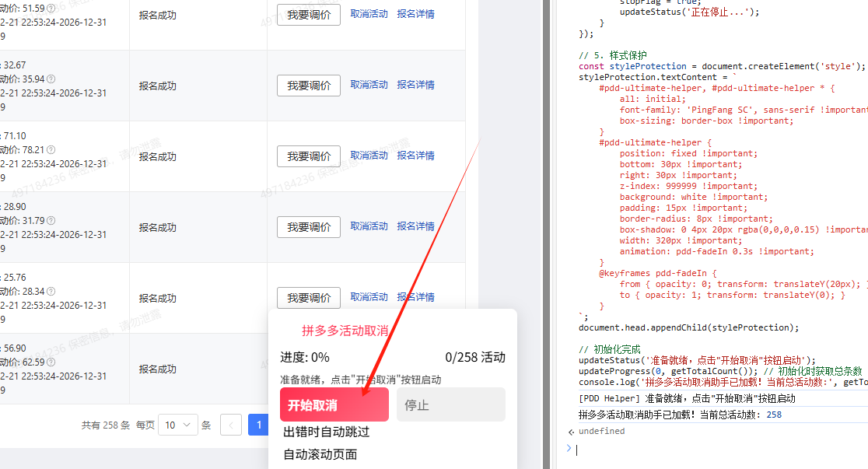
Task: Click the 拼多多活动取消 panel title
Action: [x=345, y=331]
